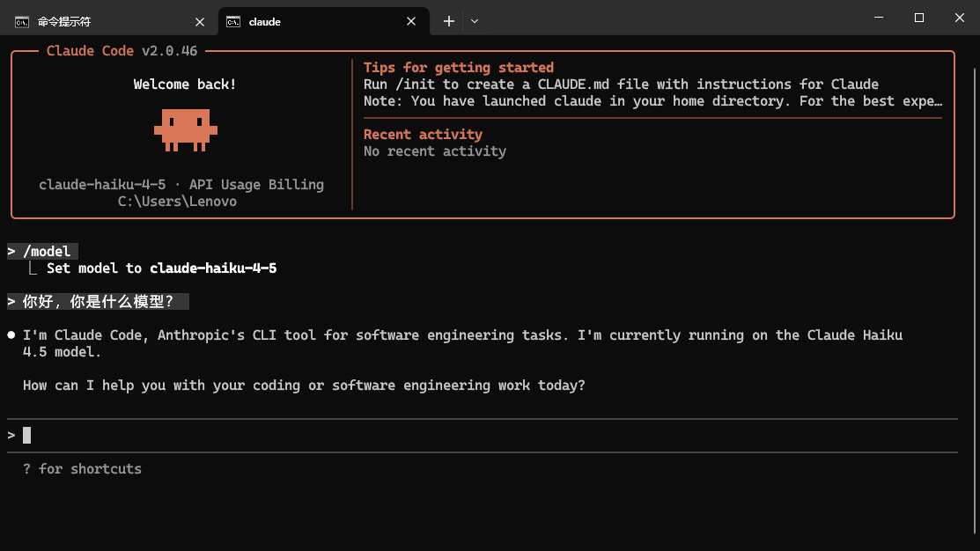Image resolution: width=980 pixels, height=551 pixels.
Task: Maximize the terminal window
Action: coord(918,18)
